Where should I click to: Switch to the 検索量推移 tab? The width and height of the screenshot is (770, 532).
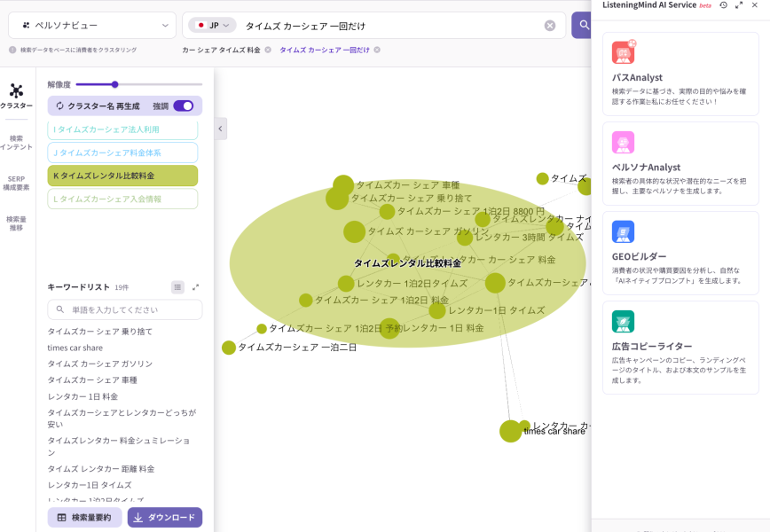click(16, 223)
